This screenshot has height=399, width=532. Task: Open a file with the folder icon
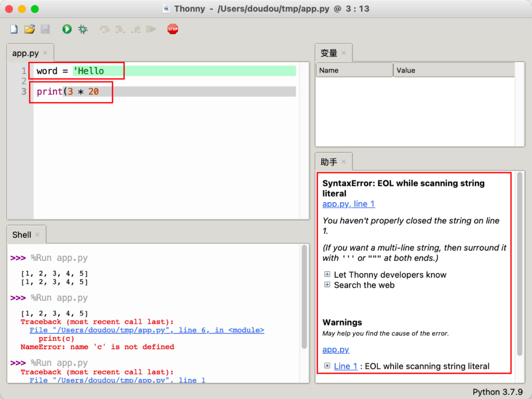point(30,30)
